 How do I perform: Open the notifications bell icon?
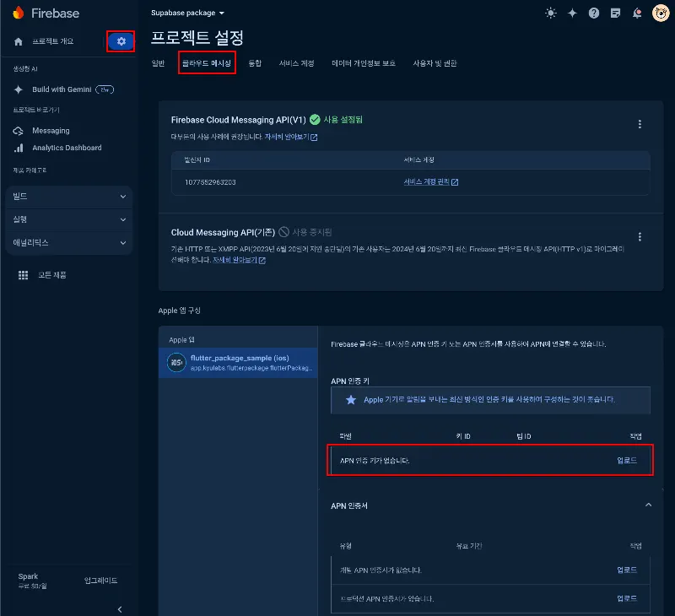[x=637, y=13]
